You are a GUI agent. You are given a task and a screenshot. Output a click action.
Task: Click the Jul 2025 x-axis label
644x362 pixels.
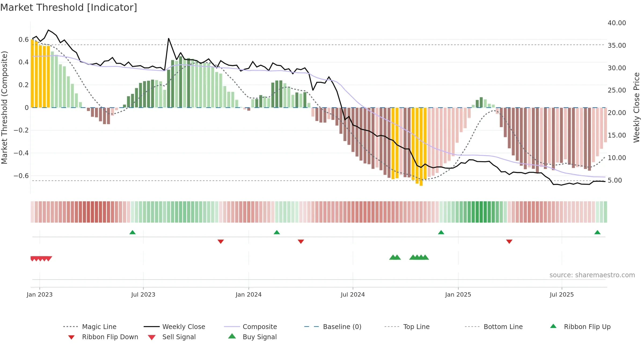(x=562, y=294)
